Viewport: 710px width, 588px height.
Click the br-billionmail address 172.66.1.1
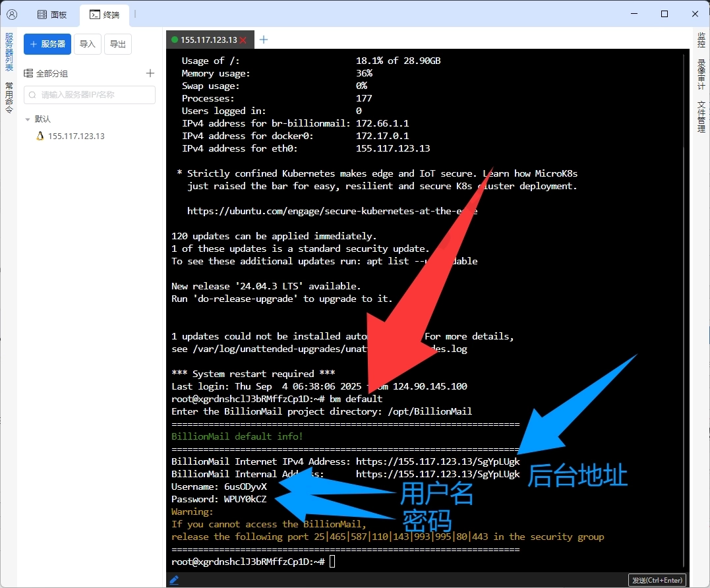[x=382, y=123]
